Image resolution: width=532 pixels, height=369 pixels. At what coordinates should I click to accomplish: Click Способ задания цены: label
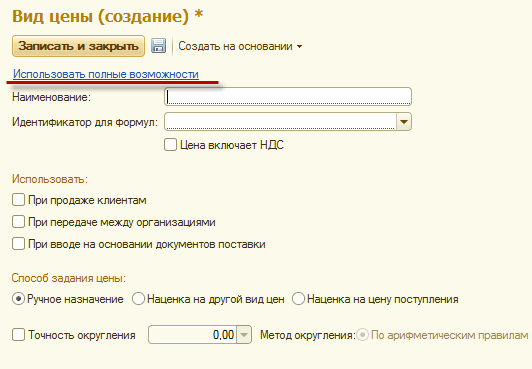tap(69, 278)
